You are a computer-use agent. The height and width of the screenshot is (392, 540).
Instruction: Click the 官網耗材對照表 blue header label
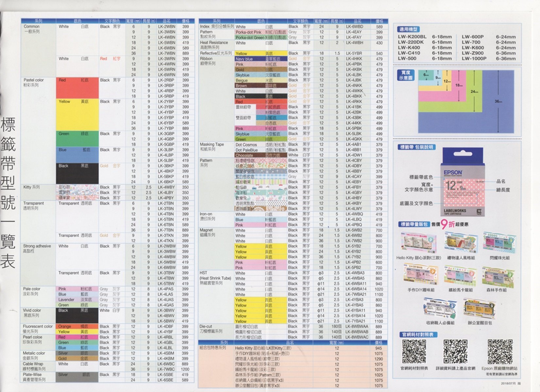click(x=418, y=335)
